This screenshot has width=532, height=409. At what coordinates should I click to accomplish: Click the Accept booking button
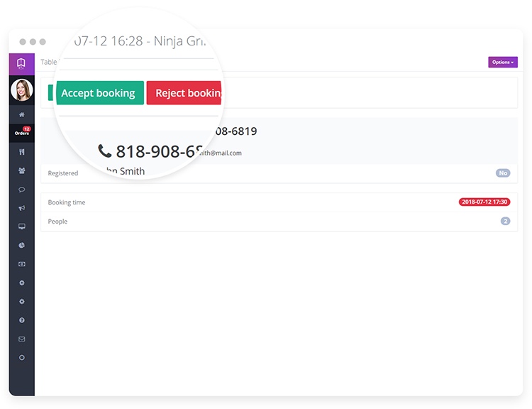tap(100, 93)
